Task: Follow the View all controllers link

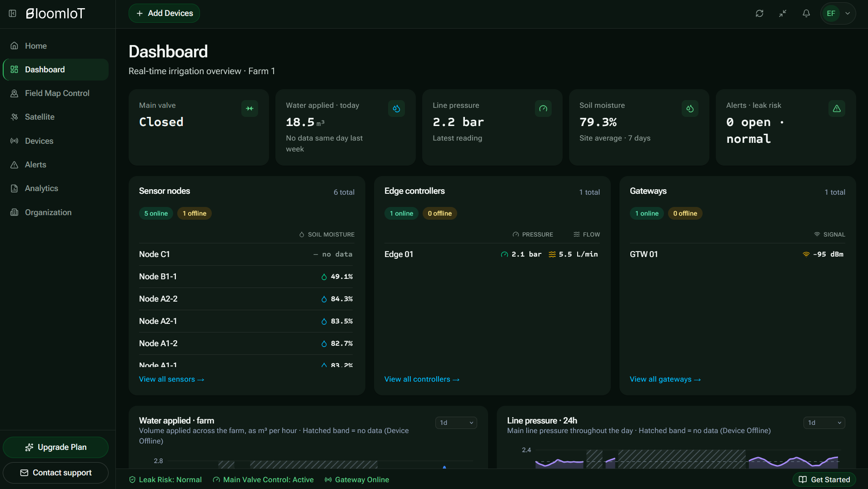Action: click(422, 379)
